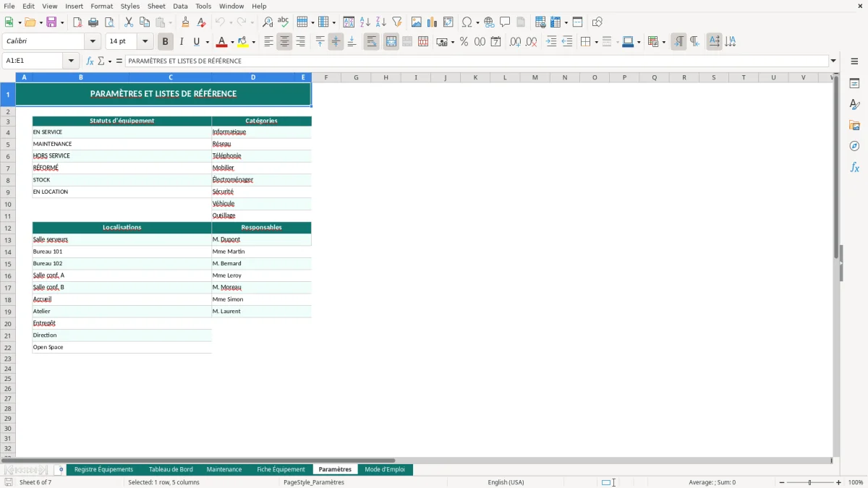
Task: Open the Font Name dropdown
Action: (93, 42)
